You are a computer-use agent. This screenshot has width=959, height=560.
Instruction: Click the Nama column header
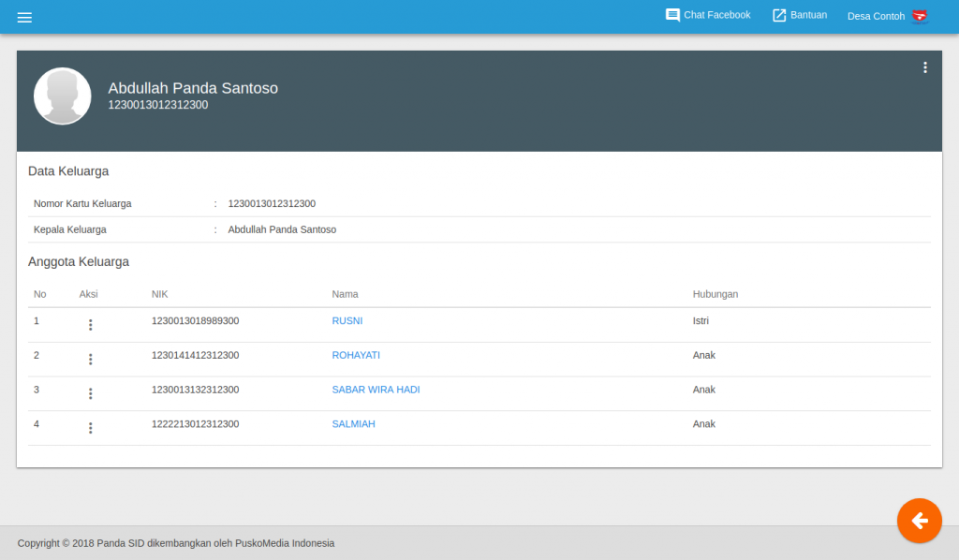pos(345,294)
